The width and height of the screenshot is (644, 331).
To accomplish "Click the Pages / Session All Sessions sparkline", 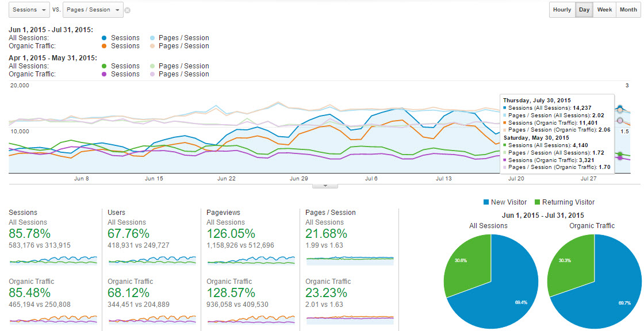I will pyautogui.click(x=350, y=260).
